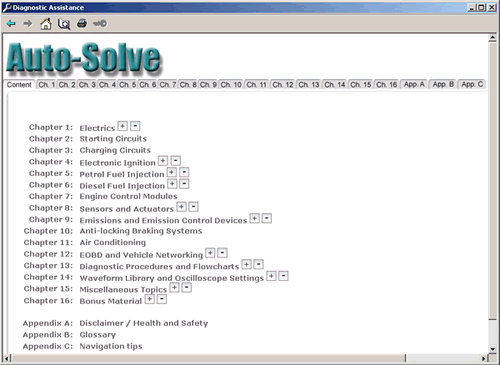Expand Diagnostic Procedures and Flowcharts plus
Viewport: 500px width, 365px height.
246,265
